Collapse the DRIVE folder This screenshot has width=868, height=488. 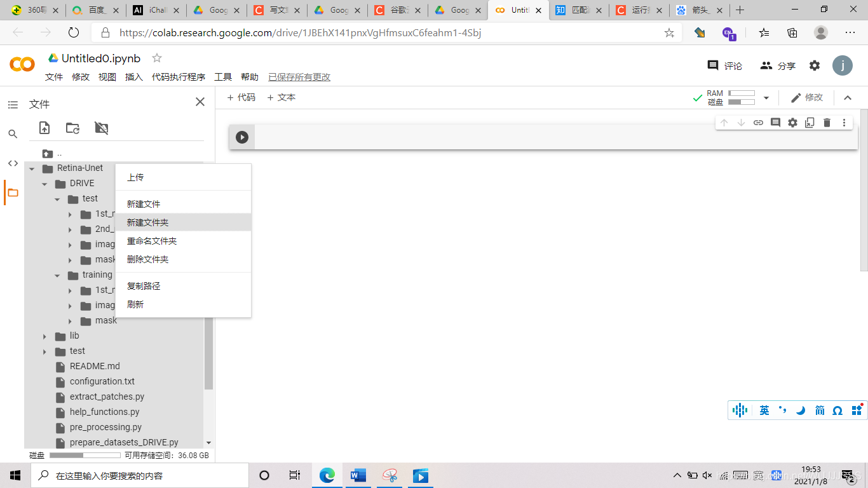pyautogui.click(x=44, y=184)
